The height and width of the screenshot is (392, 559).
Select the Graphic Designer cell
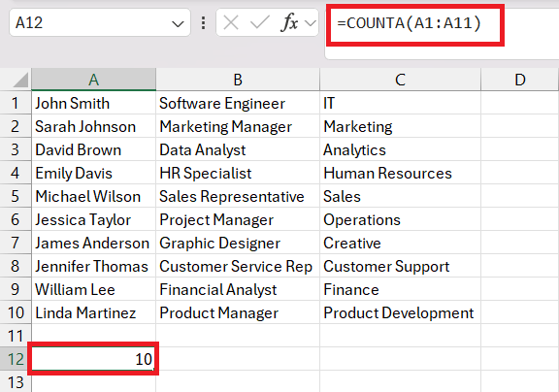coord(238,243)
